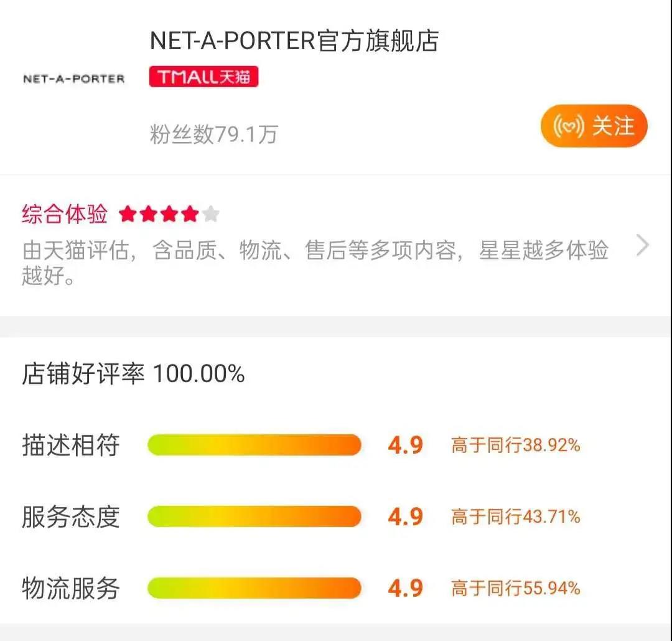Screen dimensions: 672x641
Task: Click the 物流服务 gradient rating bar
Action: [254, 588]
